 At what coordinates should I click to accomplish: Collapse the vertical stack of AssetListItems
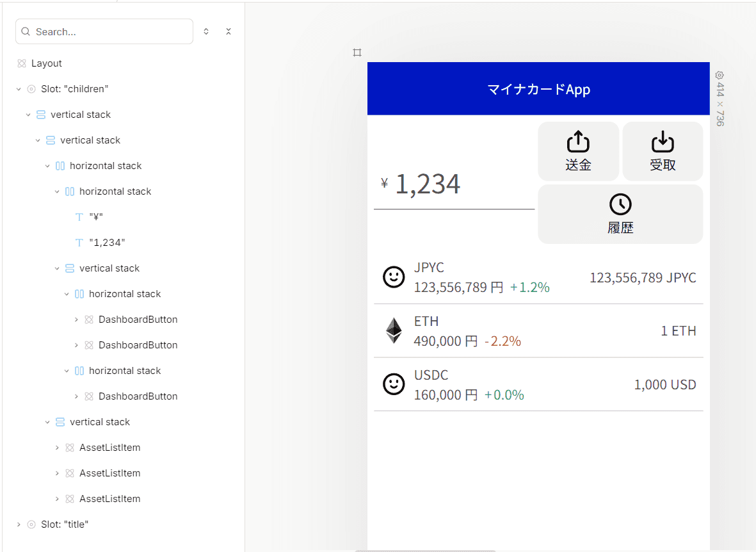point(47,422)
